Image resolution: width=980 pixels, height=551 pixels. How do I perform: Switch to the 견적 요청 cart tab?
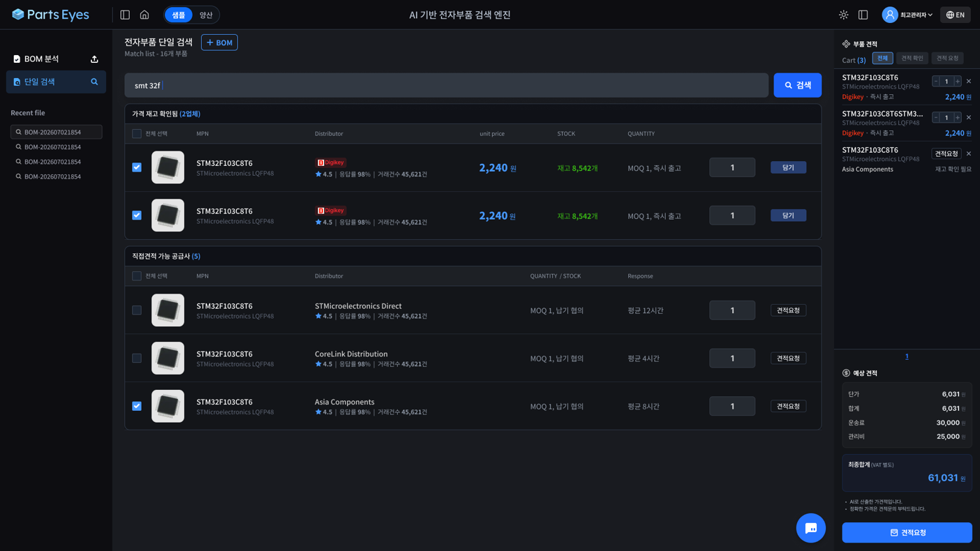click(x=948, y=59)
